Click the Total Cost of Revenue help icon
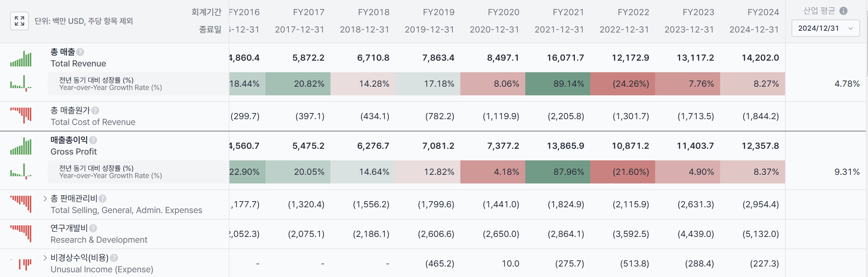The height and width of the screenshot is (277, 868). coord(95,111)
